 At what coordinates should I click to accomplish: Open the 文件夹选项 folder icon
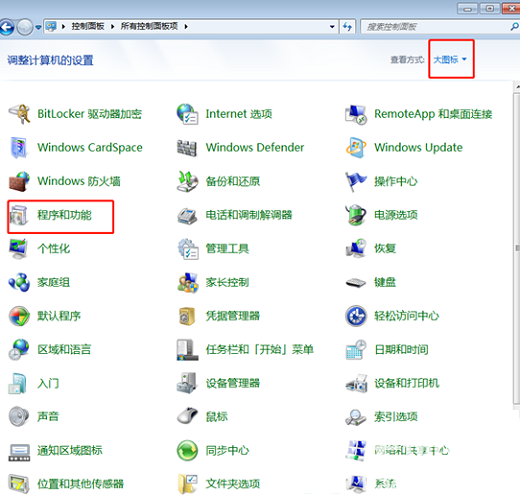188,484
